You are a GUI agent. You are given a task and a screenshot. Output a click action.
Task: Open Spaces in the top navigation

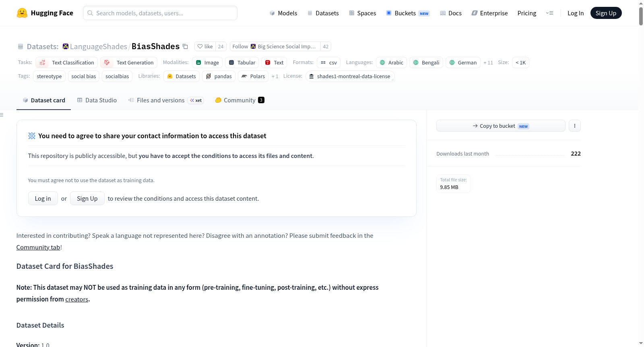[x=363, y=13]
